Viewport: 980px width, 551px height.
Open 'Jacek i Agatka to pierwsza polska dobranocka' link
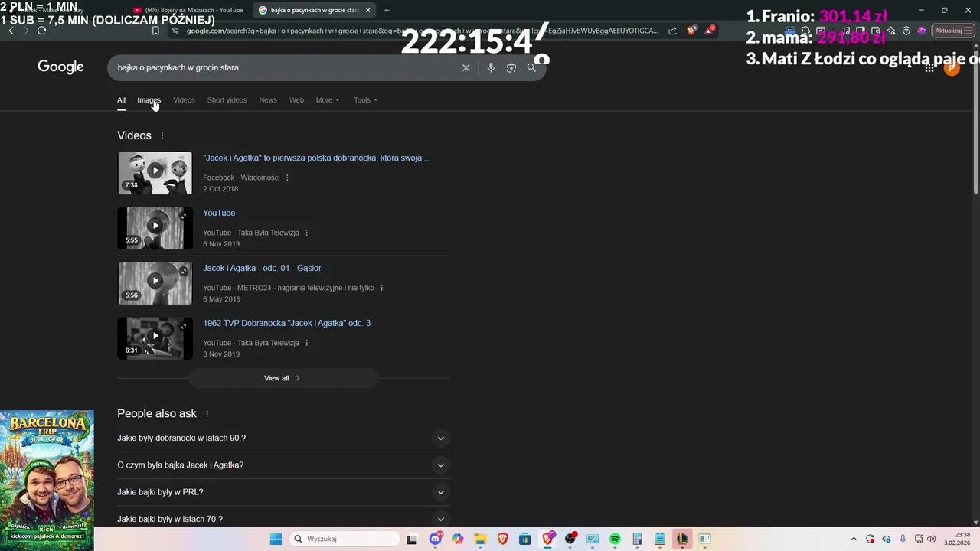316,158
